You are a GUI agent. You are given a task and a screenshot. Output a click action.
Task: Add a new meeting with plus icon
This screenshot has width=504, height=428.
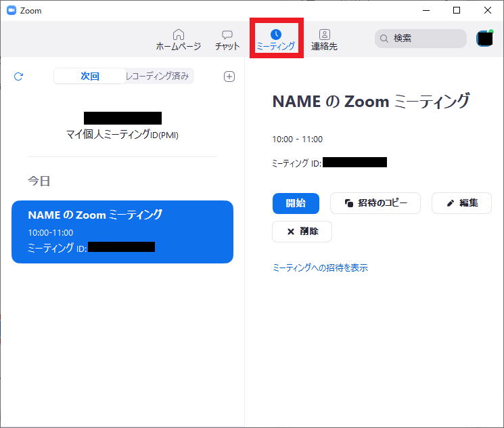tap(229, 77)
